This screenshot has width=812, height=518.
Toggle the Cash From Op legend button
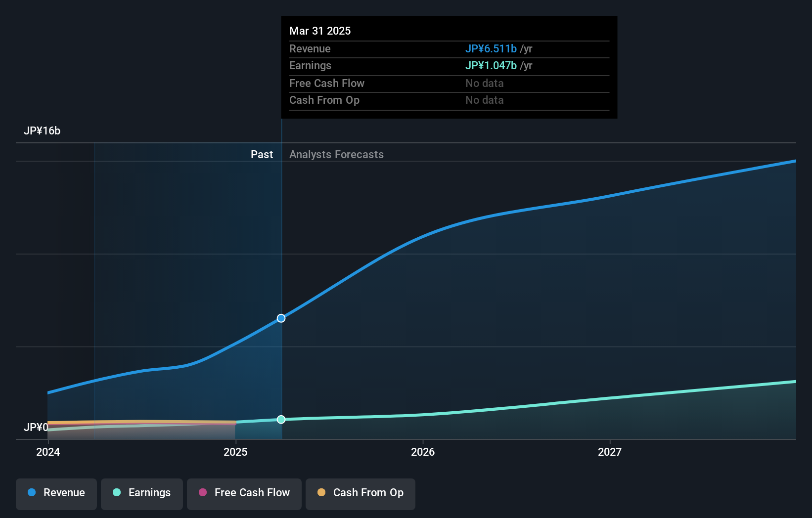(x=361, y=494)
